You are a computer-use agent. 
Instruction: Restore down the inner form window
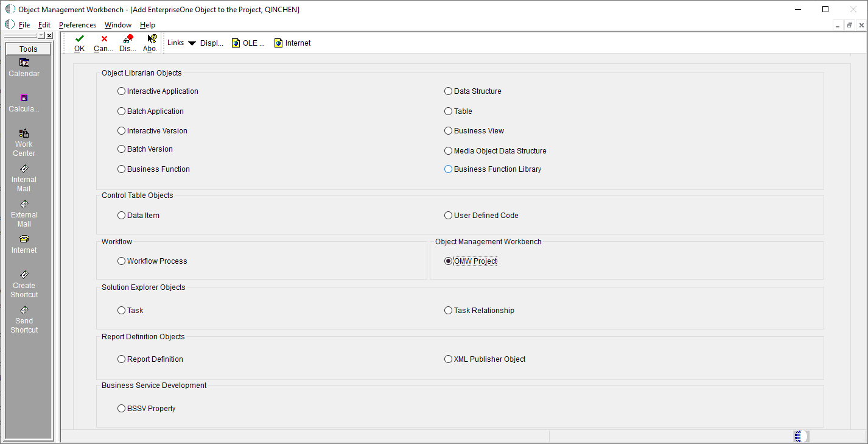point(849,25)
